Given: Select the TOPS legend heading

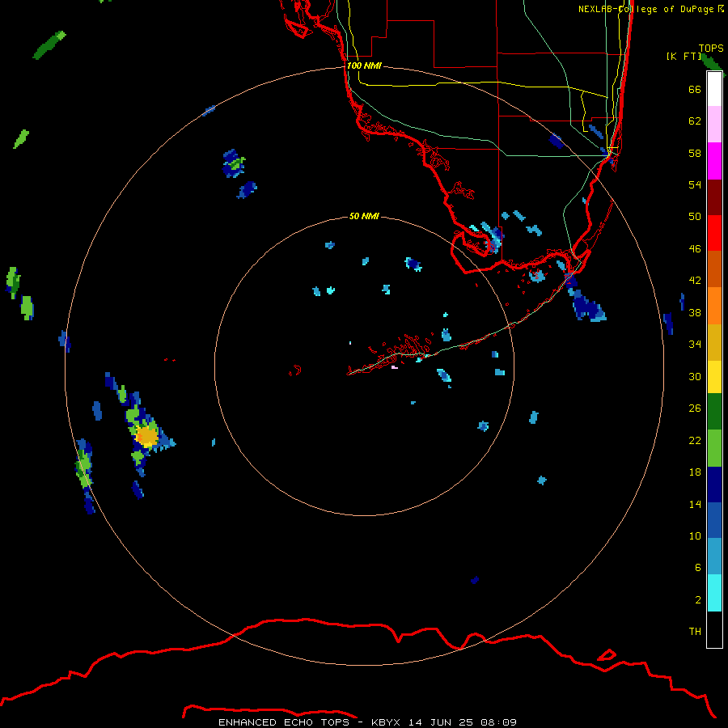Looking at the screenshot, I should click(x=711, y=48).
